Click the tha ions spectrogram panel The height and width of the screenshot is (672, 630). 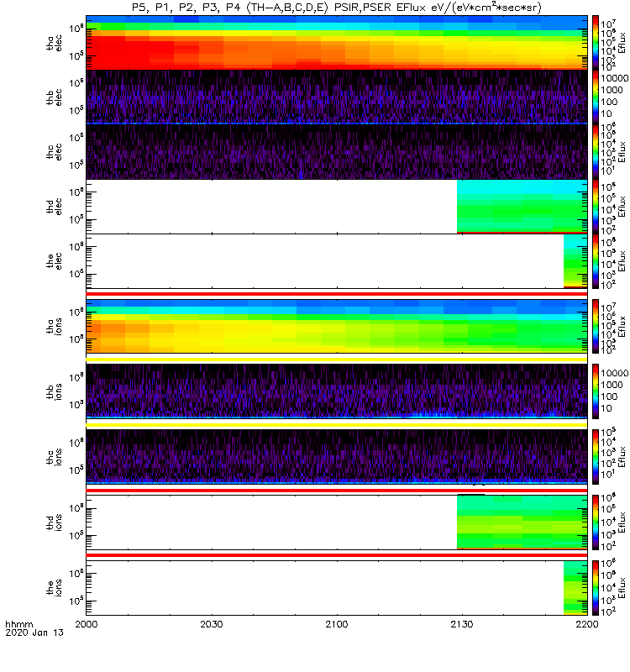pyautogui.click(x=337, y=327)
